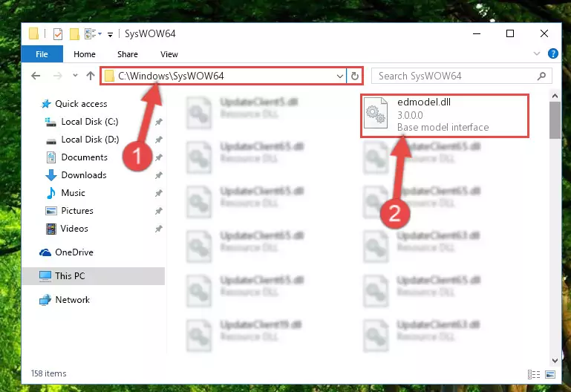Image resolution: width=571 pixels, height=392 pixels.
Task: Select Network in the navigation pane
Action: pos(72,300)
